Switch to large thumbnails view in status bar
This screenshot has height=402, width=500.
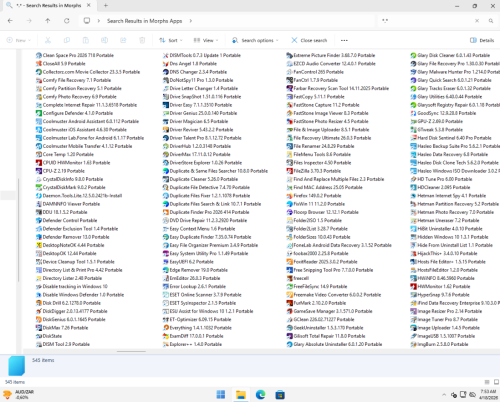[x=496, y=382]
